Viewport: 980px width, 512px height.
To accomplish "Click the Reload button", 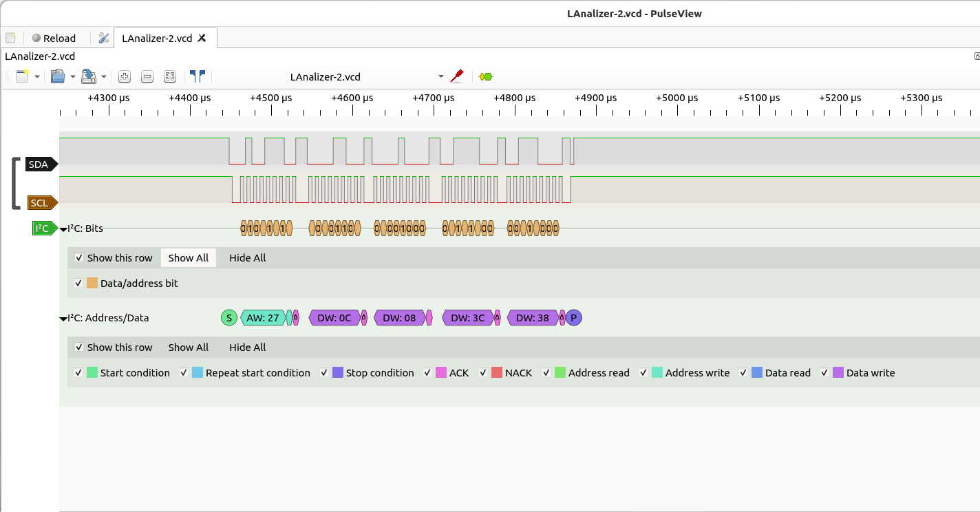I will (x=54, y=38).
